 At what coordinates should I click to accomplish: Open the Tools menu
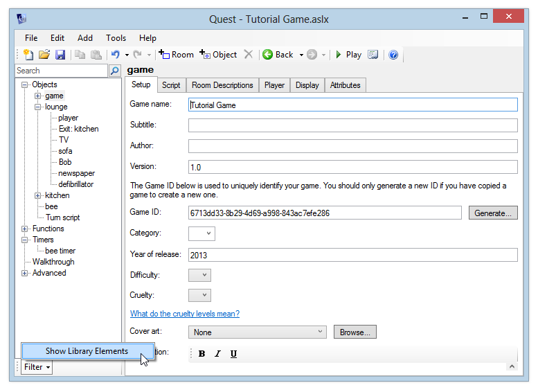click(116, 38)
